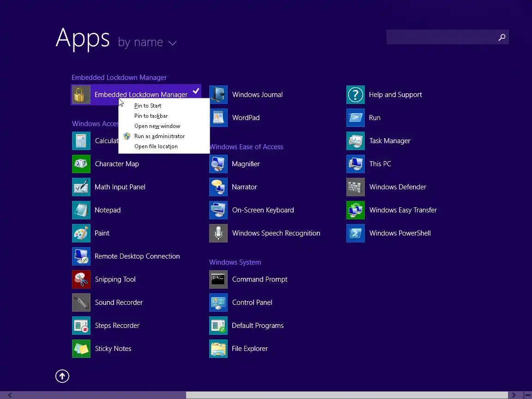Open the Embedded Lockdown Manager padlock icon
The width and height of the screenshot is (532, 399).
[x=81, y=95]
